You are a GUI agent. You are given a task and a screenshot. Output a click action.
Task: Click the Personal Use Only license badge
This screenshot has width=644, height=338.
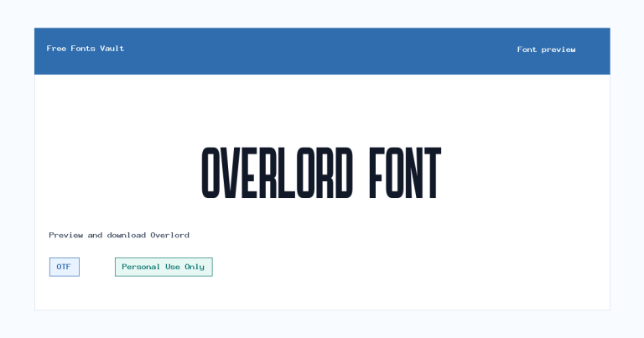pos(164,267)
